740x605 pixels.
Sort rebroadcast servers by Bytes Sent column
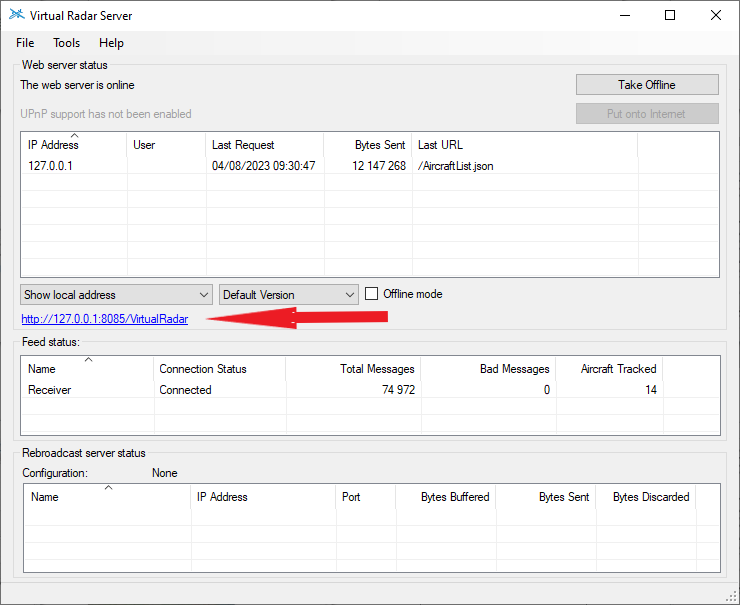545,496
